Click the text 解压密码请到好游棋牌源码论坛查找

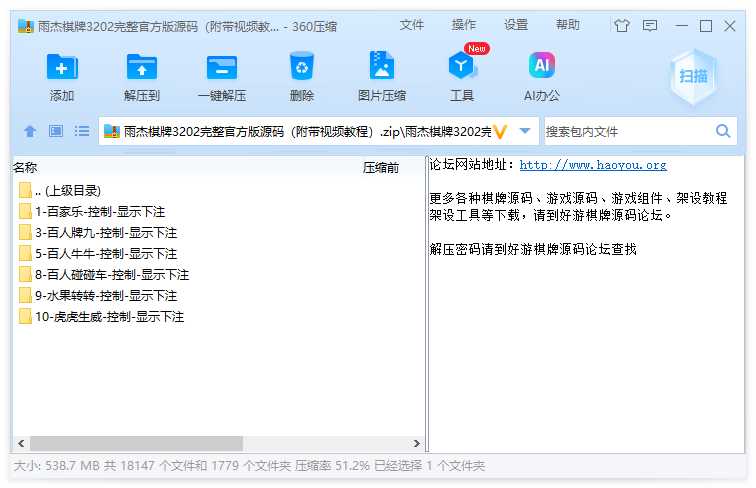click(x=533, y=249)
